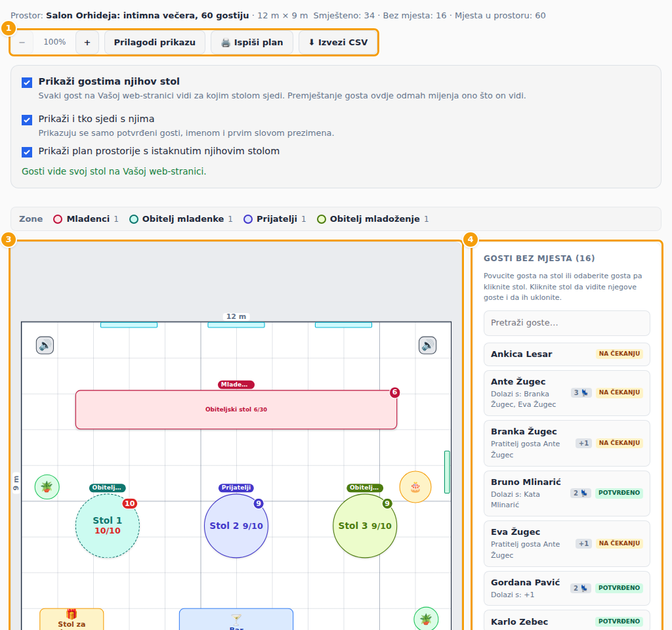
Task: Select the gift table "Stol za"
Action: coord(72,619)
